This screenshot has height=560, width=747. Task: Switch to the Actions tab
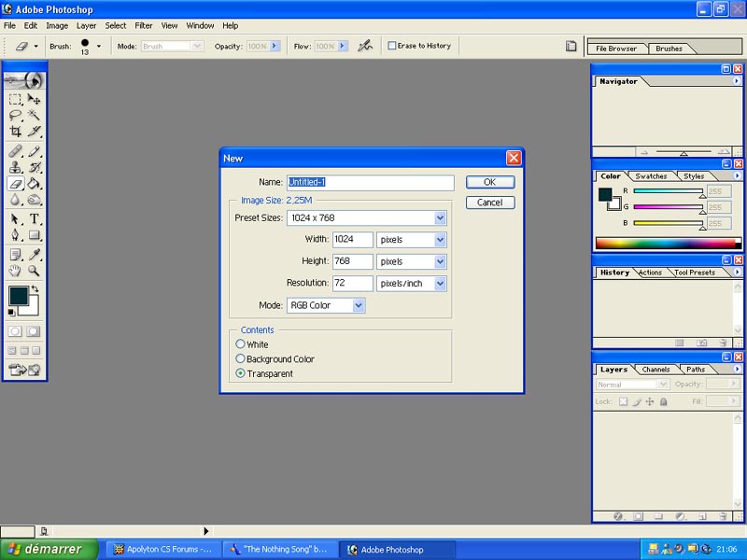coord(650,273)
